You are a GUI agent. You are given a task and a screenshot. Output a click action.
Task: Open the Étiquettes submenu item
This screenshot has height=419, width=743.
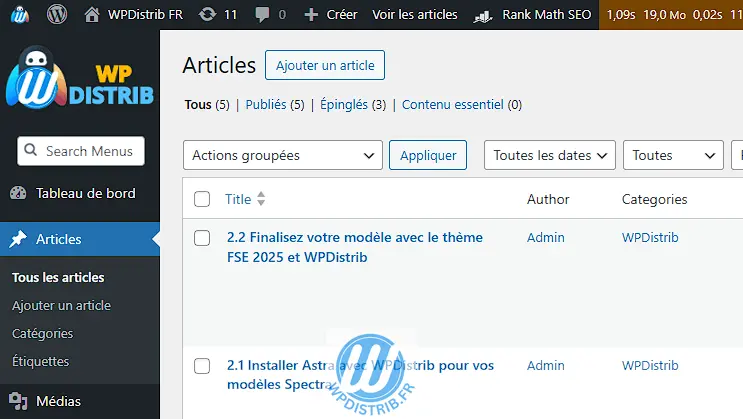(41, 361)
